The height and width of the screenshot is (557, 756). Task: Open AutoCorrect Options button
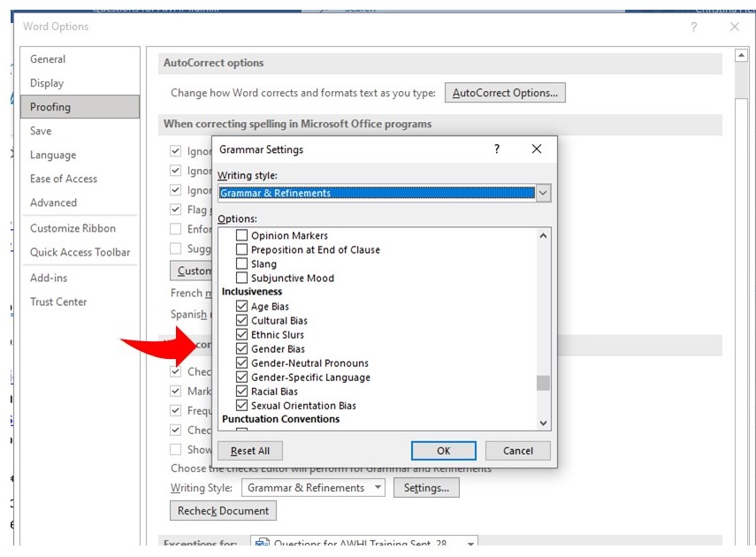pyautogui.click(x=505, y=93)
